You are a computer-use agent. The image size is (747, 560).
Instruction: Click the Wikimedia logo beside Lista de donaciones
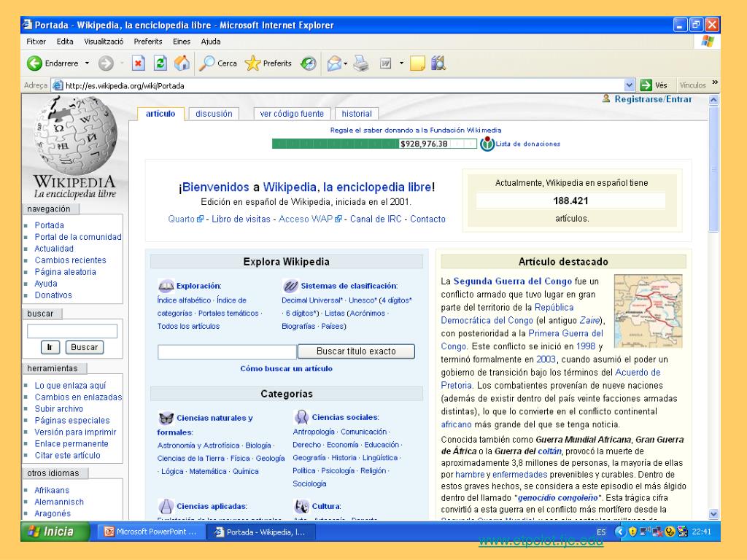point(487,144)
